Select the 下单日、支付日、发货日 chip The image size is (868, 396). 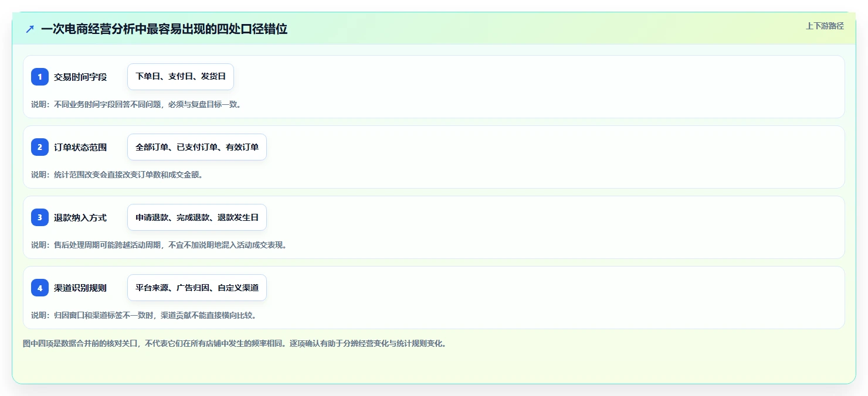pyautogui.click(x=181, y=77)
